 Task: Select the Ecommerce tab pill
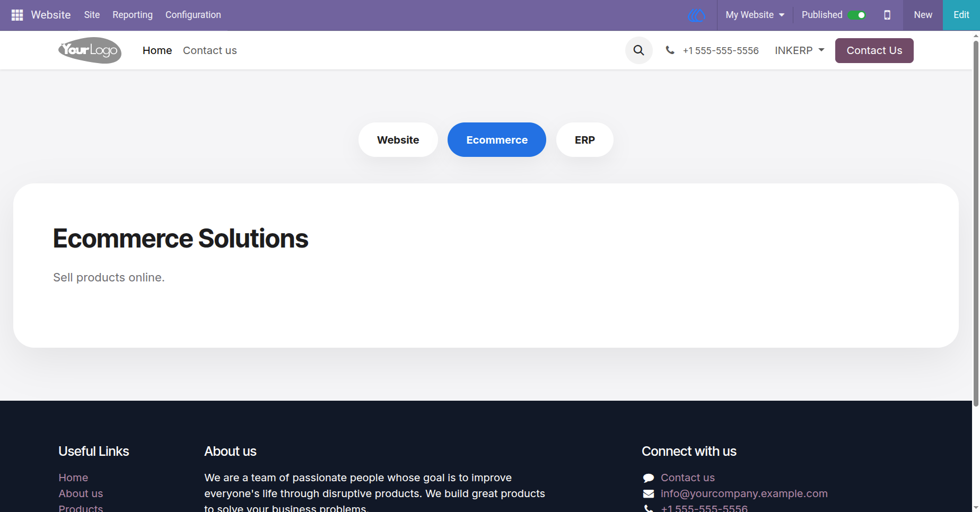497,140
